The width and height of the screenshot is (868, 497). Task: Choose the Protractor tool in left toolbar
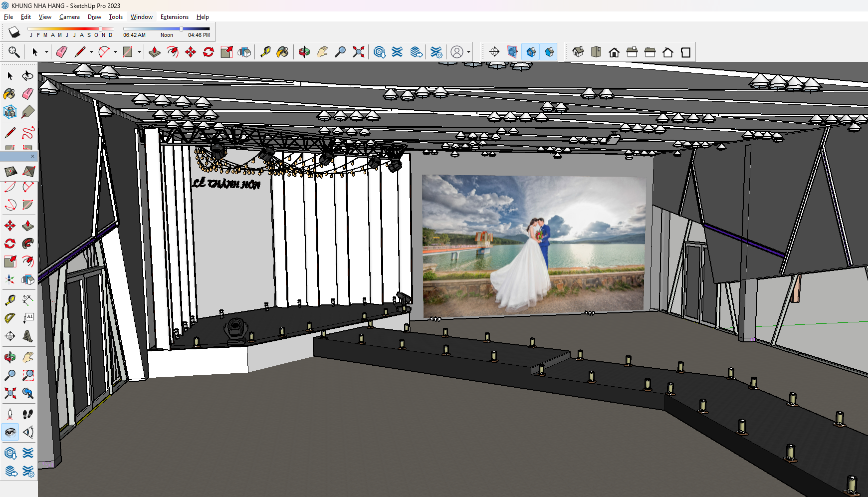(x=10, y=318)
